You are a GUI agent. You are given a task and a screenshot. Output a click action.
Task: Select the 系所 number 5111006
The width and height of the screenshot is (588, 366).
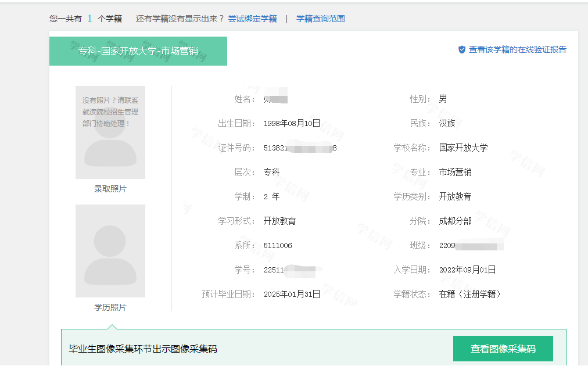click(x=279, y=245)
